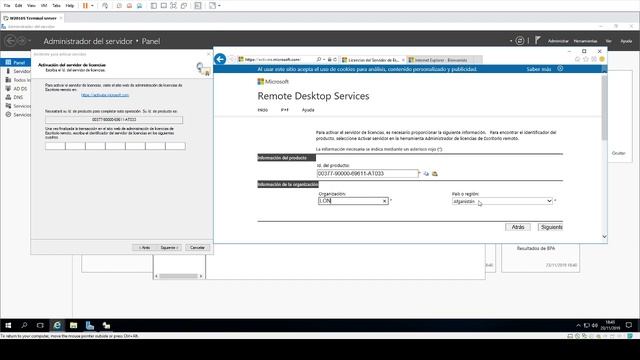Open the activate.microsoft.com link in the wizard

pyautogui.click(x=105, y=95)
